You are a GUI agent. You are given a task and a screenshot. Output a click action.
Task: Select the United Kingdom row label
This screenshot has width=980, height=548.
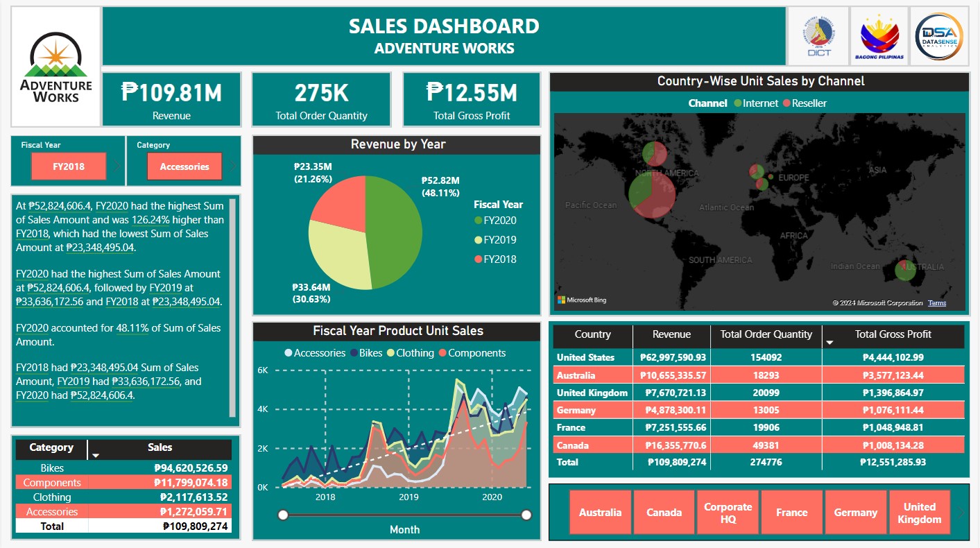[x=592, y=393]
